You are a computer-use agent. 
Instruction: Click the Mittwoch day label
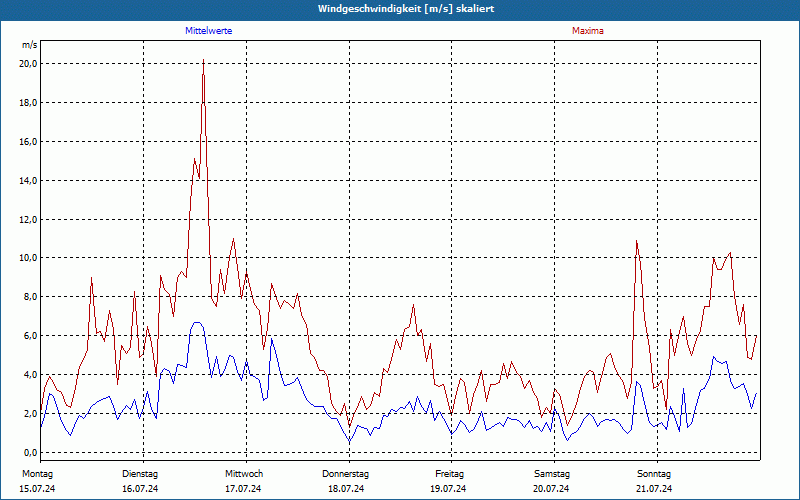pos(244,474)
